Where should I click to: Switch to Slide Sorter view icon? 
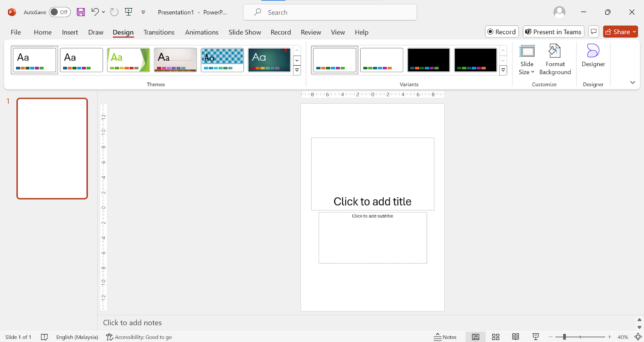(496, 337)
